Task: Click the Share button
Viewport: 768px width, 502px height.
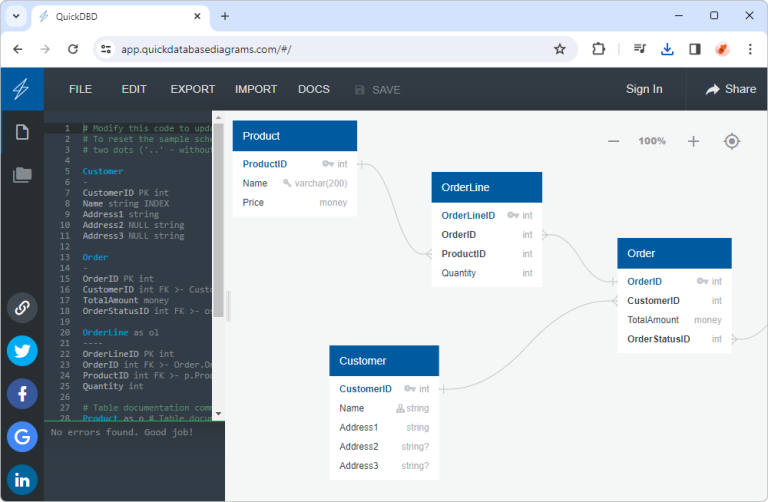Action: (x=730, y=89)
